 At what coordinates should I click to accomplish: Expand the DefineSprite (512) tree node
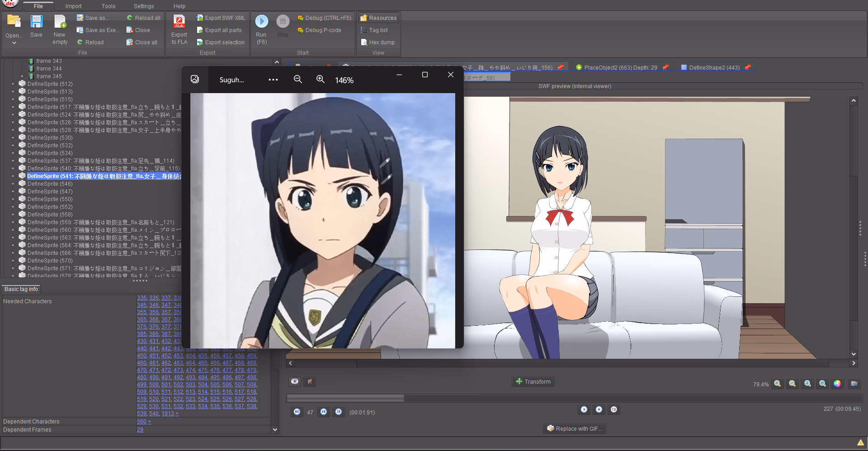click(13, 84)
